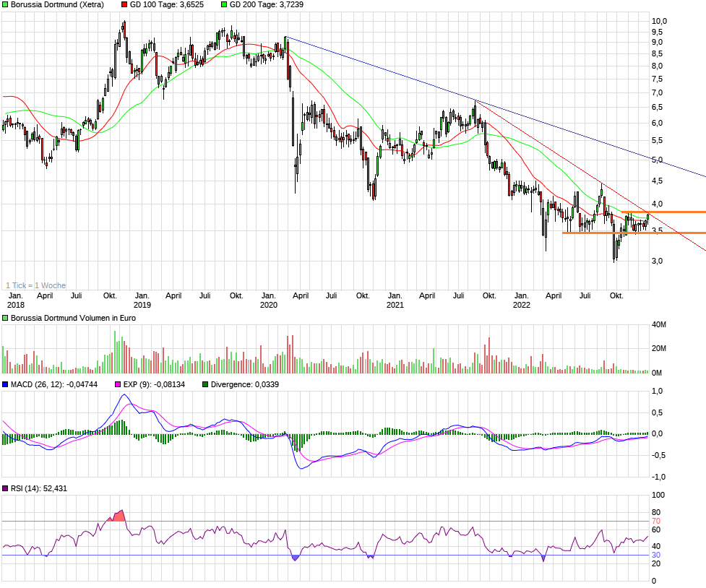
Task: Click the 'EXP (9): -0,08134' label
Action: point(154,384)
